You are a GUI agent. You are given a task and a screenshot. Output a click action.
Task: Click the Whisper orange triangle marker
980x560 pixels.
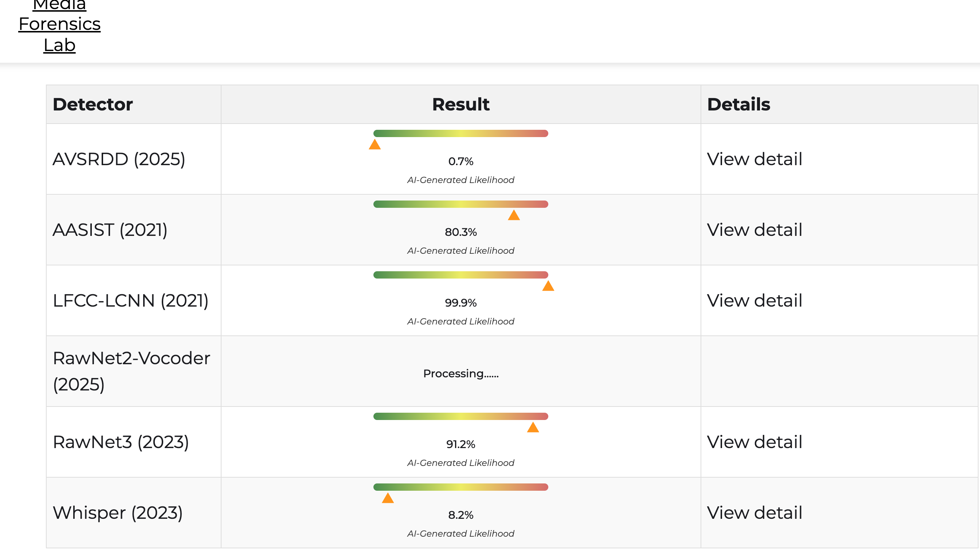pyautogui.click(x=388, y=498)
